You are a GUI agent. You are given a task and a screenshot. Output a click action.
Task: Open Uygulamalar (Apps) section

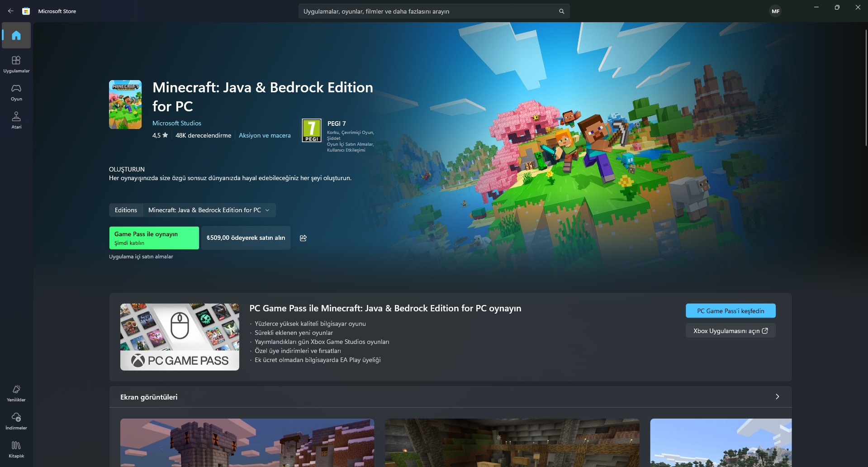pos(16,64)
